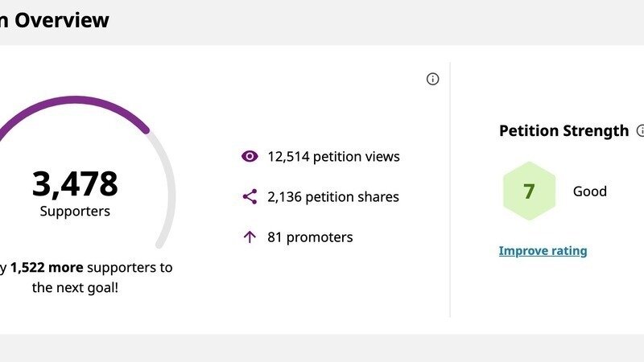Viewport: 644px width, 362px height.
Task: Click the Petition Strength info icon
Action: pos(640,130)
